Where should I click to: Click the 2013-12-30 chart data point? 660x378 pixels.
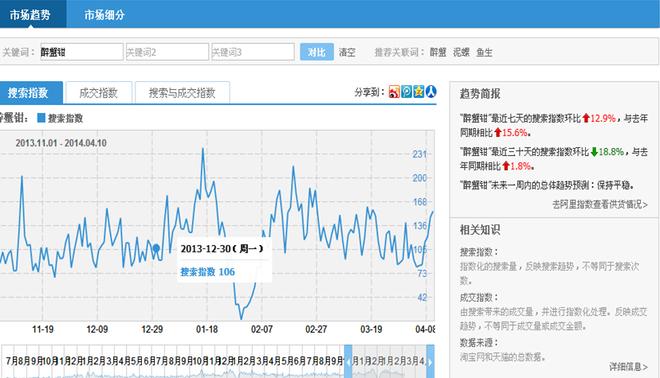click(156, 248)
